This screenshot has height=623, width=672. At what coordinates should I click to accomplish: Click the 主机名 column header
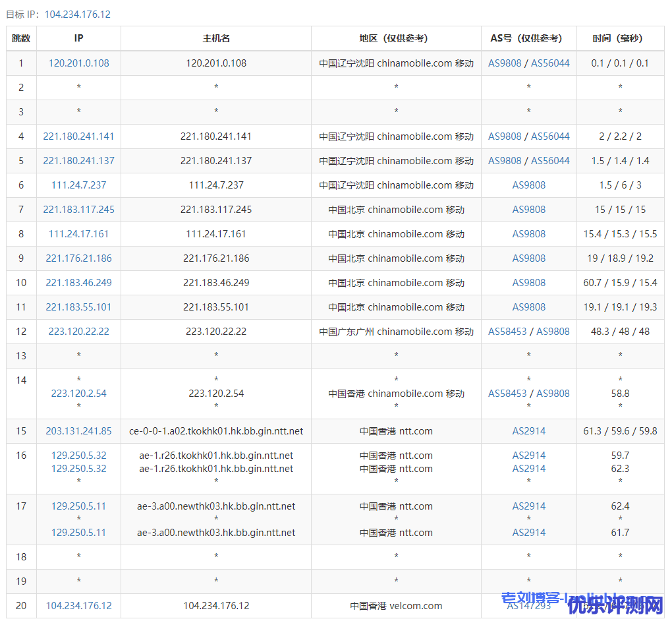pos(216,38)
